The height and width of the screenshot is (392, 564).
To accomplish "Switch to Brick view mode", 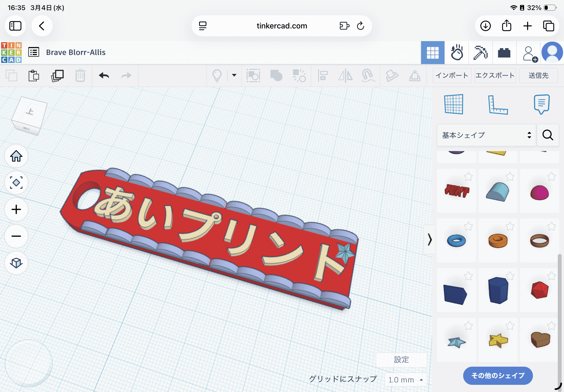I will point(504,52).
